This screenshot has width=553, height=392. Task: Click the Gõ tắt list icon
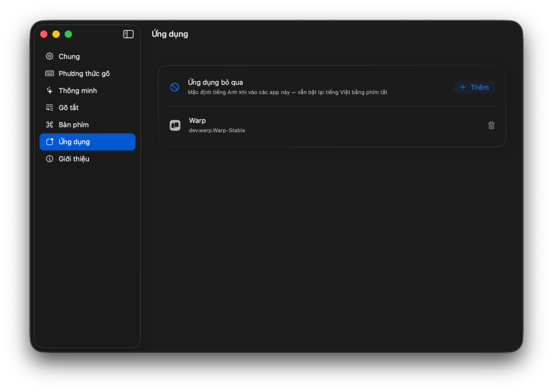coord(50,107)
